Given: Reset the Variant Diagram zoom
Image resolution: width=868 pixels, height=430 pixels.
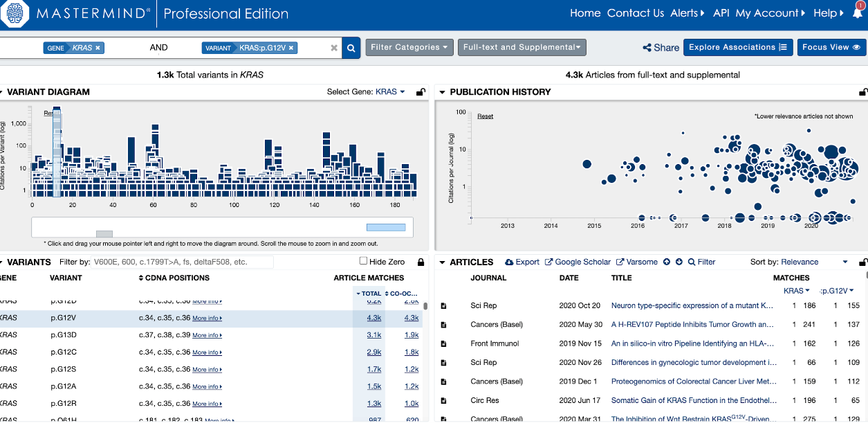Looking at the screenshot, I should [x=50, y=113].
